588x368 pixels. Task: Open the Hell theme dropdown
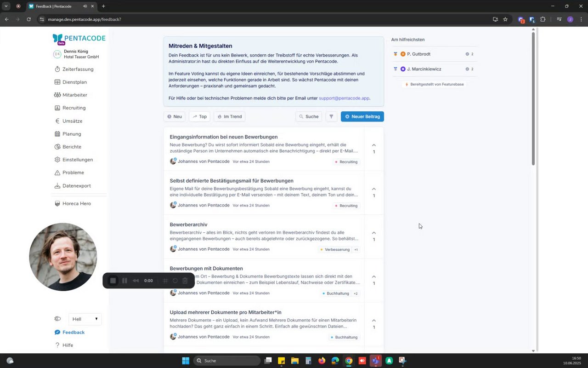(85, 319)
